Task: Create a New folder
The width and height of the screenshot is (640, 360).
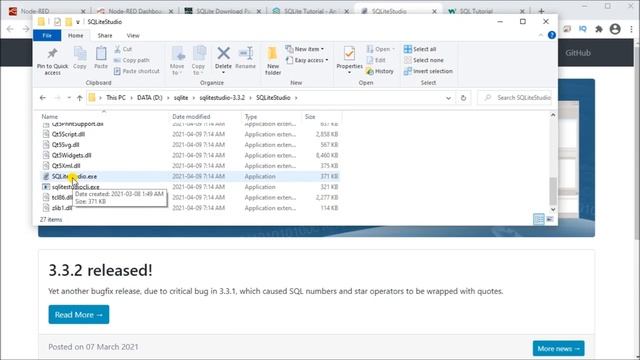Action: 273,60
